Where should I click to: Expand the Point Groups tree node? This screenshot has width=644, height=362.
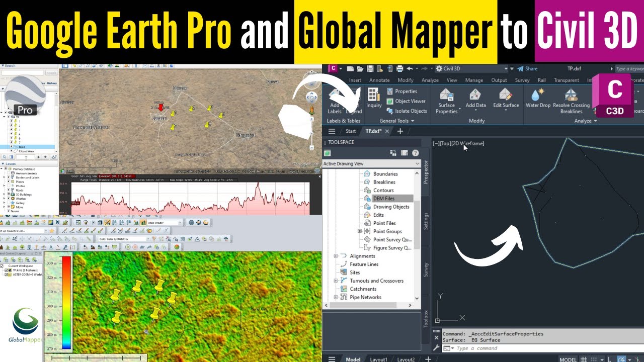point(360,231)
